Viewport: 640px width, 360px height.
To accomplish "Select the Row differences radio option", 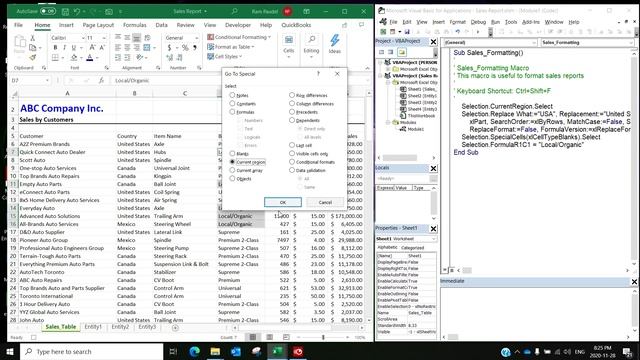I will pos(292,95).
